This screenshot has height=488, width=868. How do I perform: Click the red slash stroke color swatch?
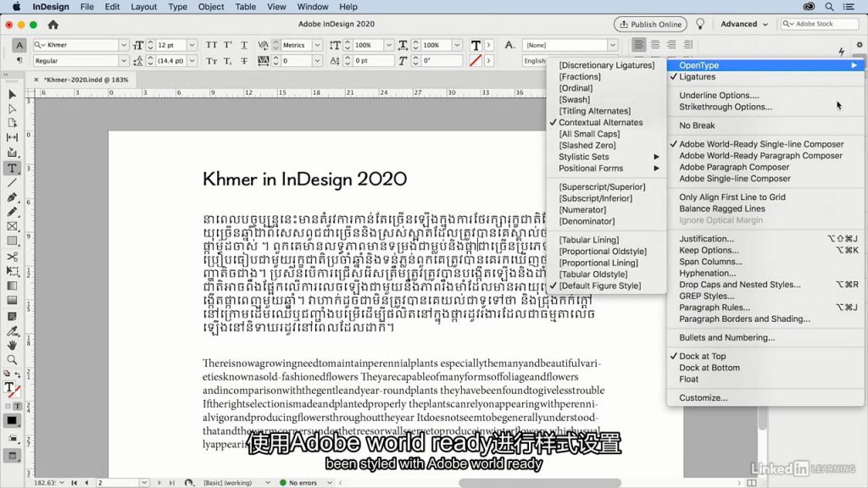(x=475, y=61)
